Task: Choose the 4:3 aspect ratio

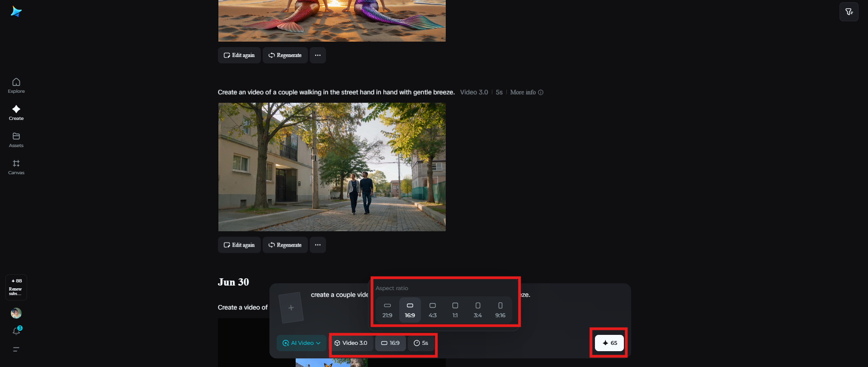Action: coord(433,310)
